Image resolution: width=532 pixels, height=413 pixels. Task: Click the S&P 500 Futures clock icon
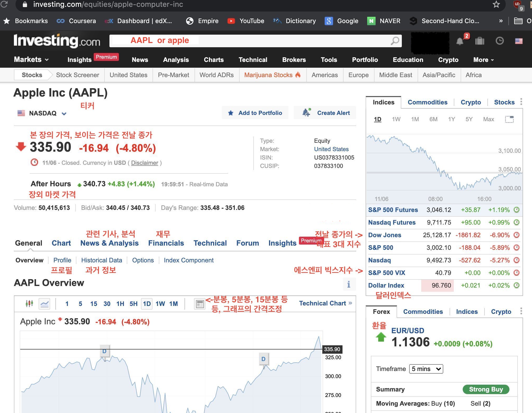coord(517,210)
